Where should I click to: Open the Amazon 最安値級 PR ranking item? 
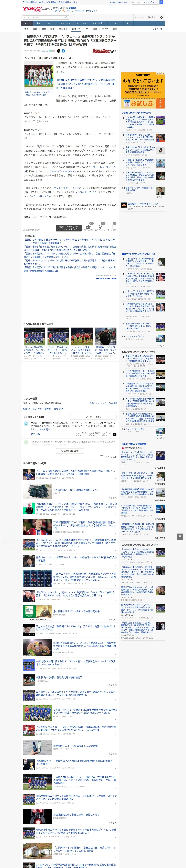tap(143, 206)
